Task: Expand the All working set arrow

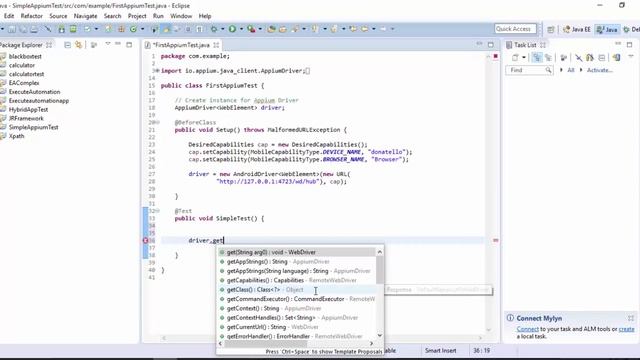Action: tap(562, 70)
